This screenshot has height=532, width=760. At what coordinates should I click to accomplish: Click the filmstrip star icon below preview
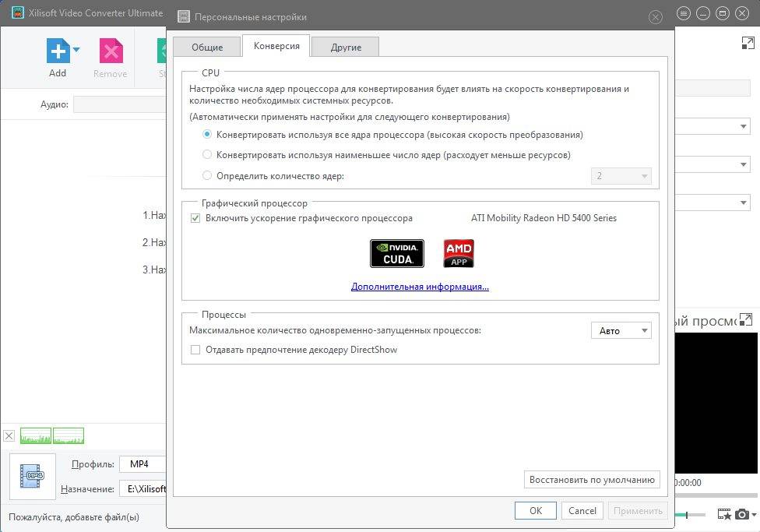click(x=723, y=514)
